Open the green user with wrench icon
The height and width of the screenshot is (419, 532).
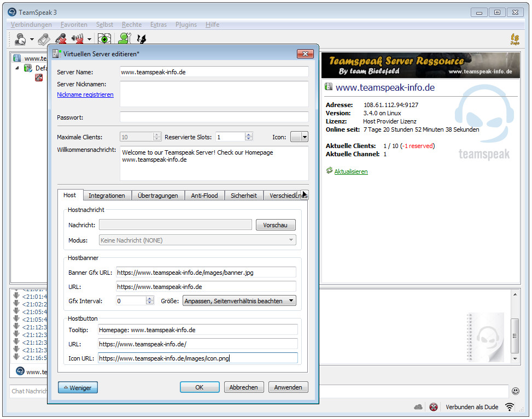125,38
